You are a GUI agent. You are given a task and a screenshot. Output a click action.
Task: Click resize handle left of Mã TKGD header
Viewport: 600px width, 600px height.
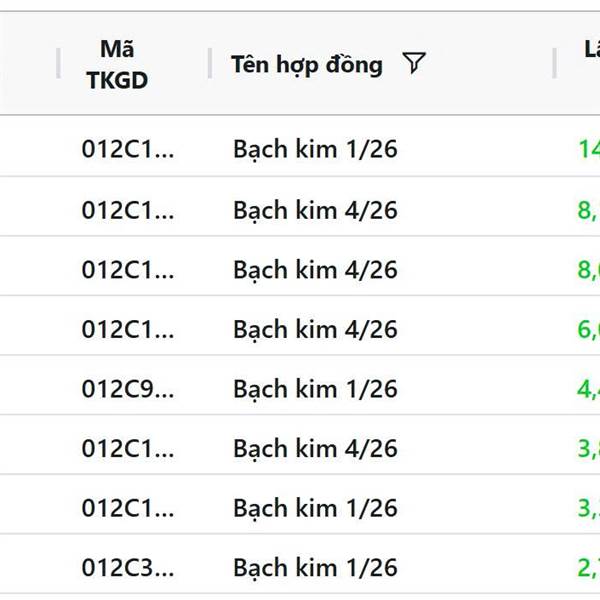(58, 63)
